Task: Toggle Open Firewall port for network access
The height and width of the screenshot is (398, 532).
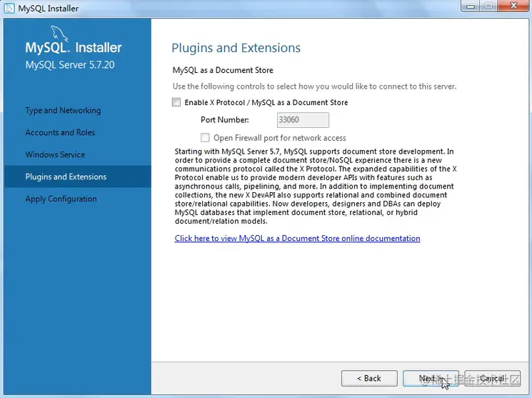Action: (205, 137)
